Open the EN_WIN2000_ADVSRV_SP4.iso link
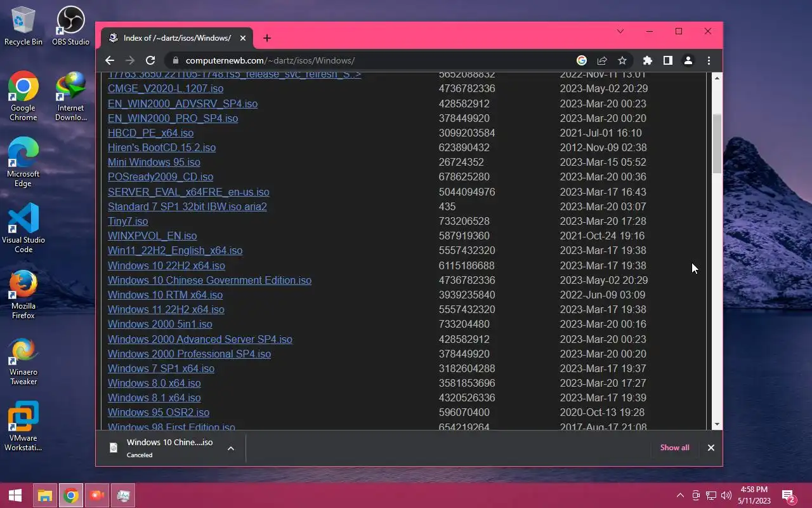Viewport: 812px width, 508px height. (183, 104)
